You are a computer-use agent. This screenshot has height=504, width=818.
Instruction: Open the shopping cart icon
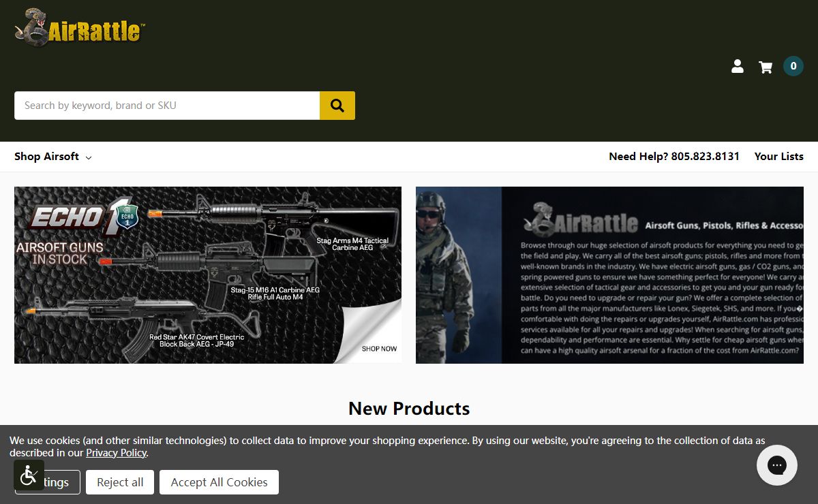(766, 67)
